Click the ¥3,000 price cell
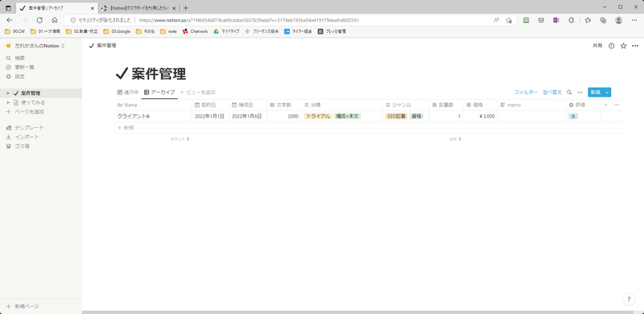Screen dimensions: 644x314 [x=481, y=116]
